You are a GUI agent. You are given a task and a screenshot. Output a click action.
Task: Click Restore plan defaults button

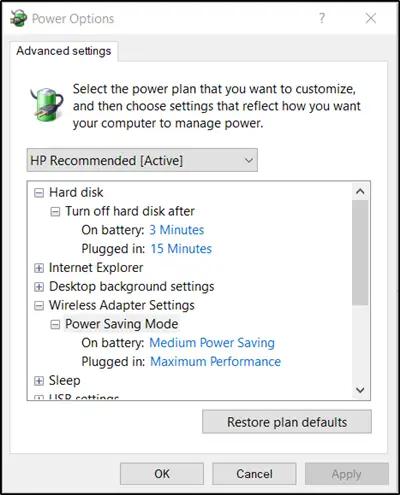click(x=287, y=422)
